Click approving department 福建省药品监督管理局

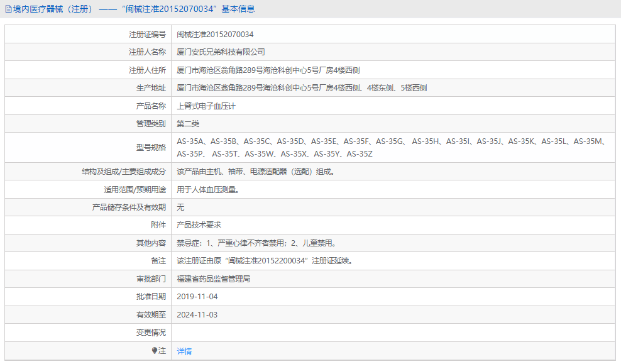pyautogui.click(x=214, y=279)
